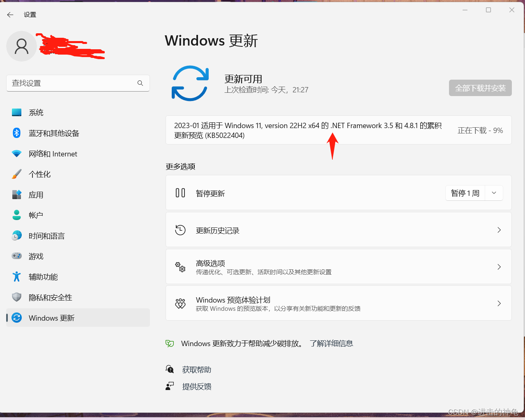
Task: Expand the pause duration dropdown arrow
Action: click(494, 193)
